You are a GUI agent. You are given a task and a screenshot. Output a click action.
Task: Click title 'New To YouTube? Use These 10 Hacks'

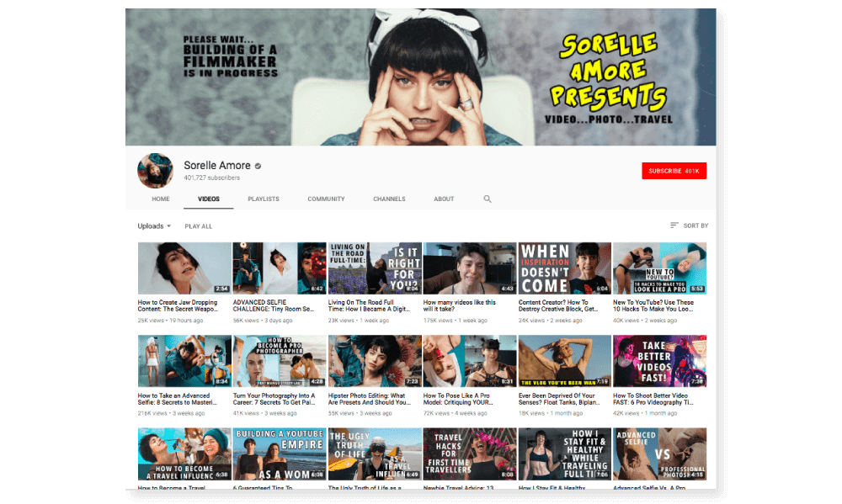[653, 306]
